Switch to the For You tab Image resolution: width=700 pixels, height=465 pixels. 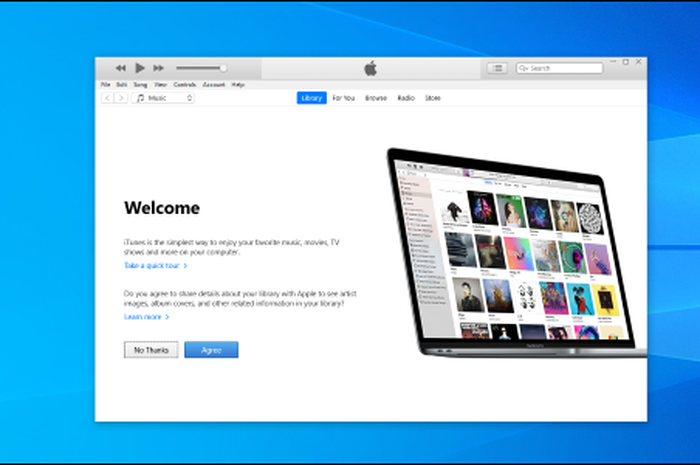click(343, 98)
